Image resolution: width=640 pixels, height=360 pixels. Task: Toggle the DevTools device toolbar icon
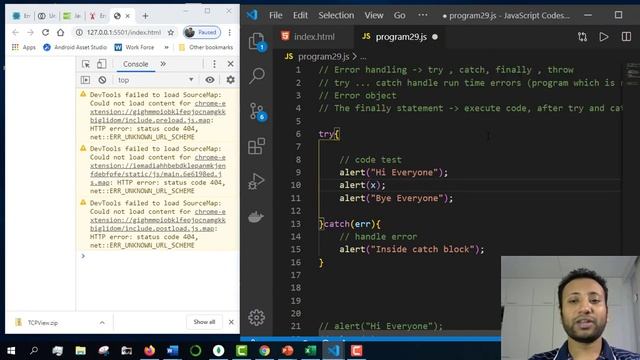click(102, 64)
